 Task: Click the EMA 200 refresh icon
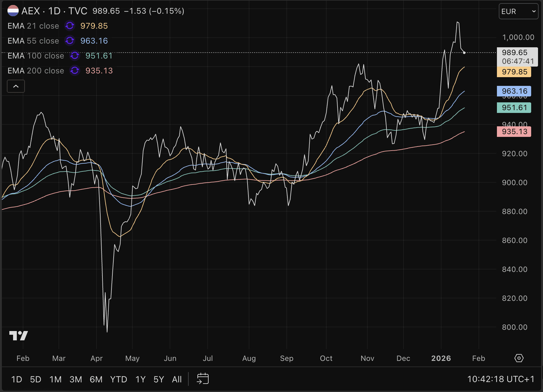pyautogui.click(x=75, y=71)
